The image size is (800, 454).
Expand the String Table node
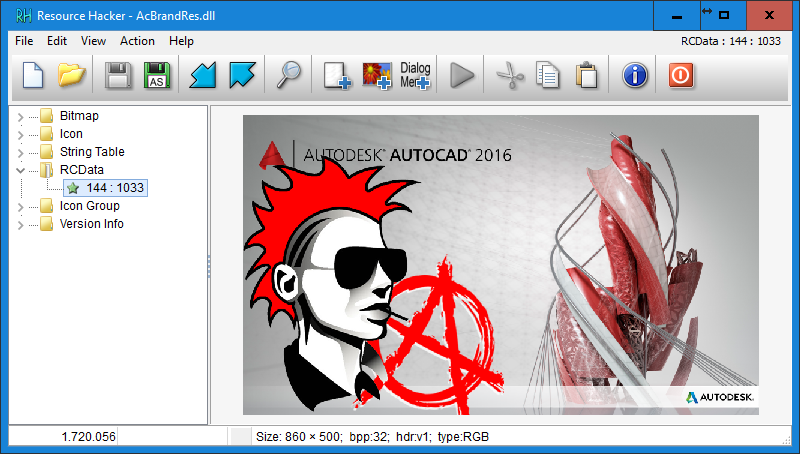click(x=20, y=153)
